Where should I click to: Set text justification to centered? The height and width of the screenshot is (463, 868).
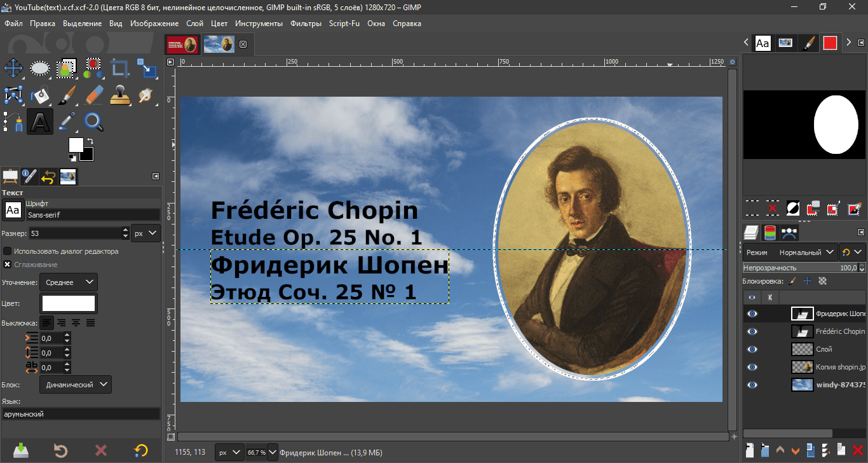coord(76,322)
